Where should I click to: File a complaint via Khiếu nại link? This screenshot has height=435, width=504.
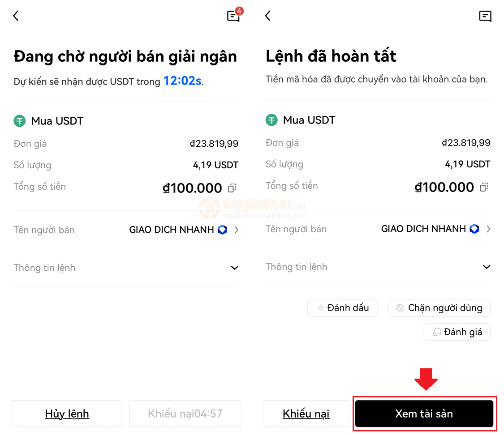point(306,414)
